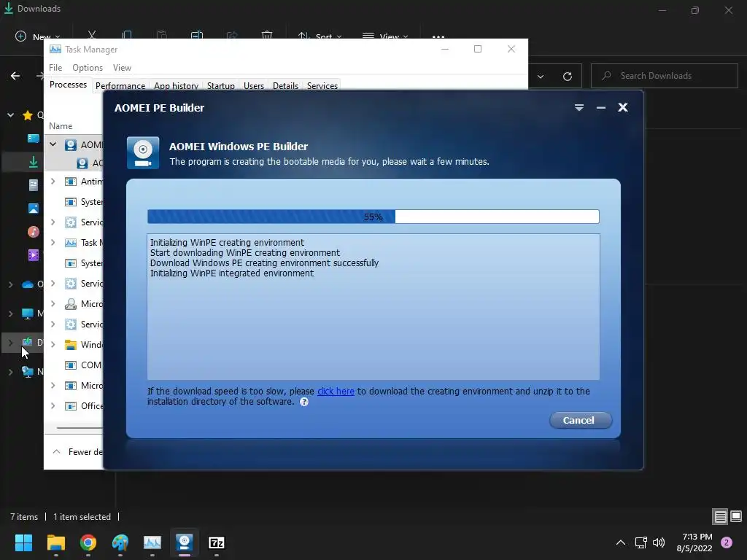Launch Google Chrome from taskbar
747x560 pixels.
tap(88, 542)
